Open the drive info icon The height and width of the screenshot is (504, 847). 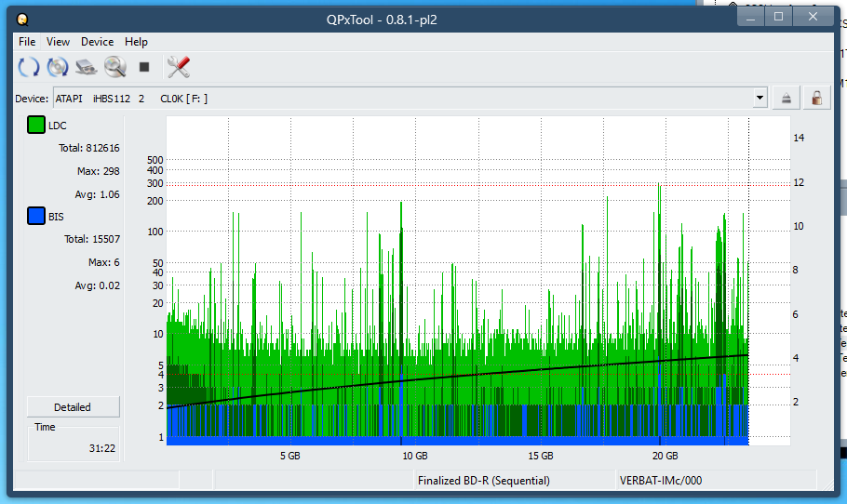87,67
